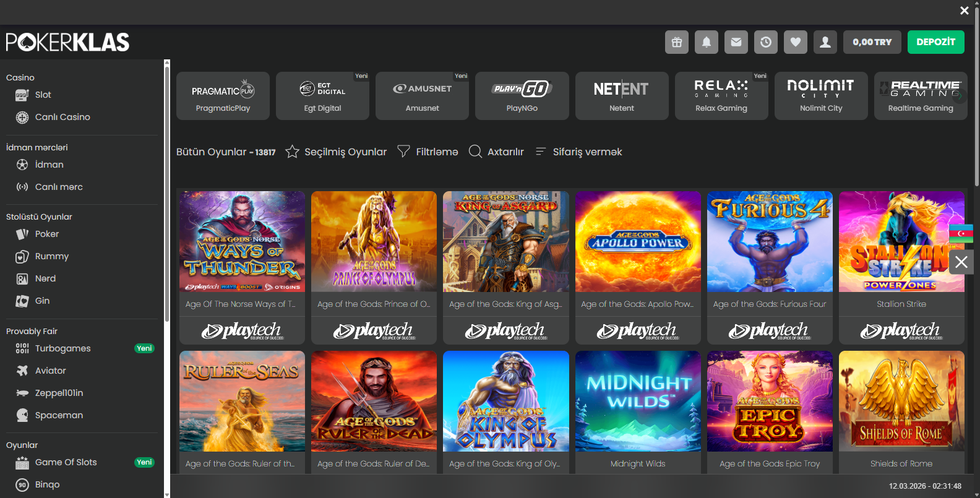This screenshot has height=498, width=980.
Task: Click the sidebar vertical scrollbar
Action: click(x=166, y=192)
